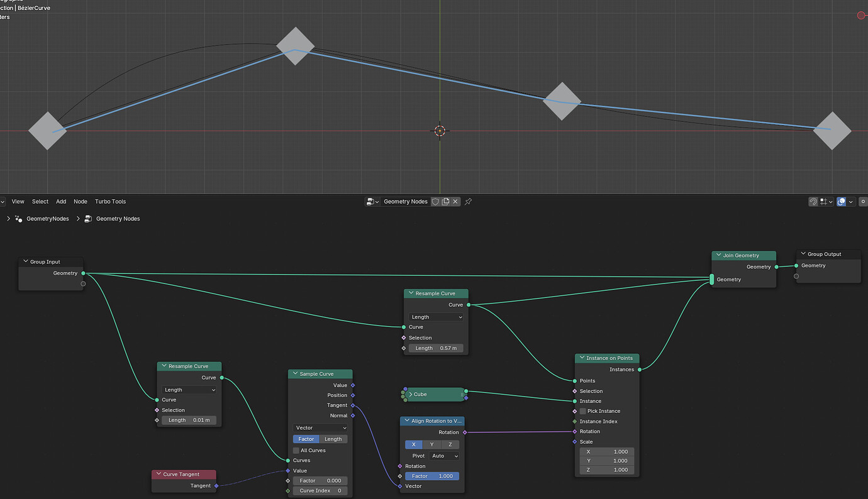Click GeometryNodes modifier breadcrumb icon
The height and width of the screenshot is (499, 868).
pyautogui.click(x=18, y=219)
